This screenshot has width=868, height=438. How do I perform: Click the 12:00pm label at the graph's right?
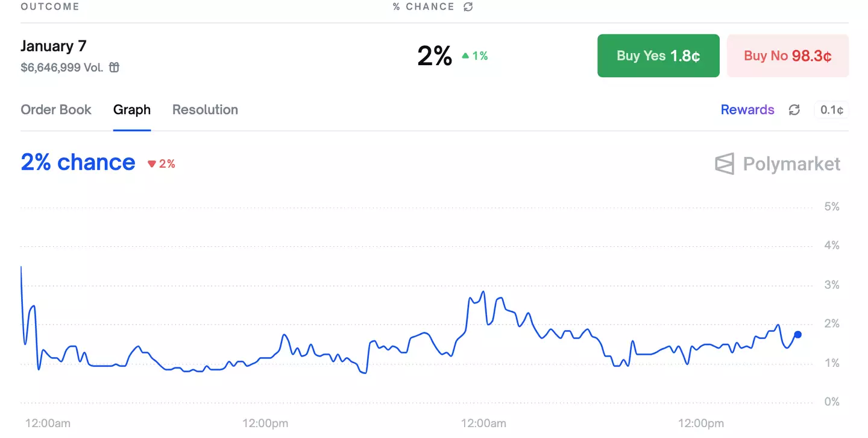coord(700,424)
